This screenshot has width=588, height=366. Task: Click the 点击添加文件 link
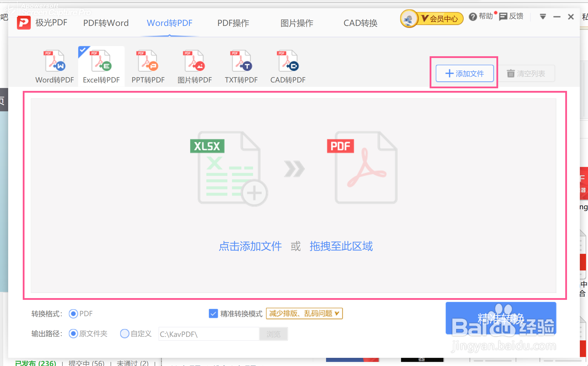coord(250,246)
